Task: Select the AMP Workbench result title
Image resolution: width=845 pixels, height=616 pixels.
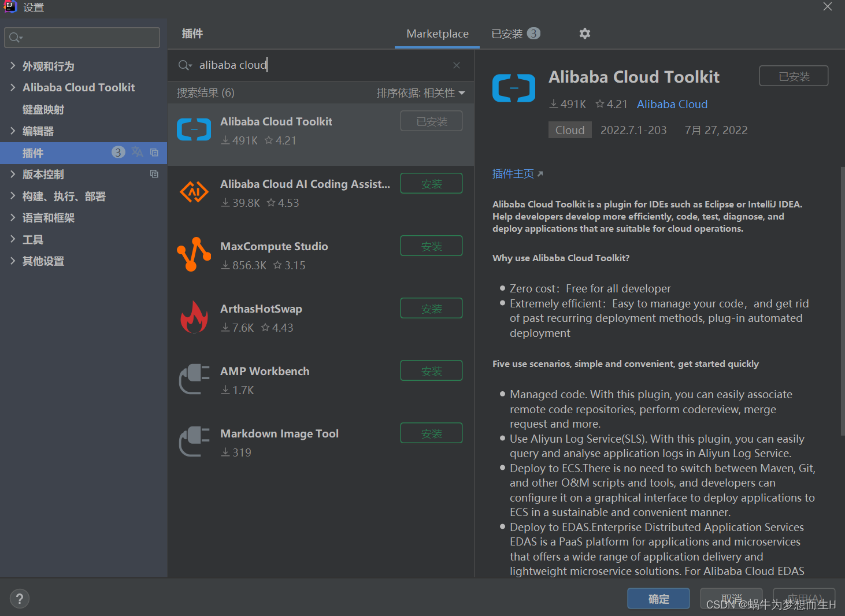Action: tap(265, 371)
